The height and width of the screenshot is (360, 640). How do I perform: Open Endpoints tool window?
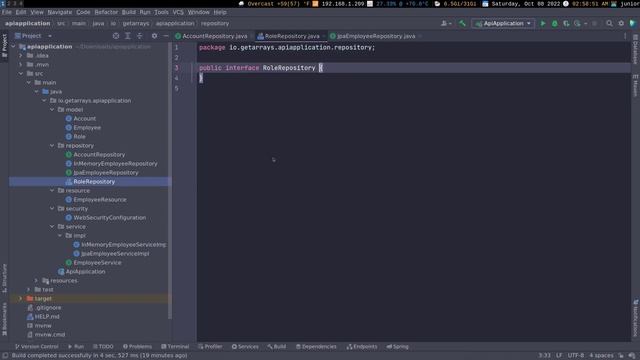[362, 347]
